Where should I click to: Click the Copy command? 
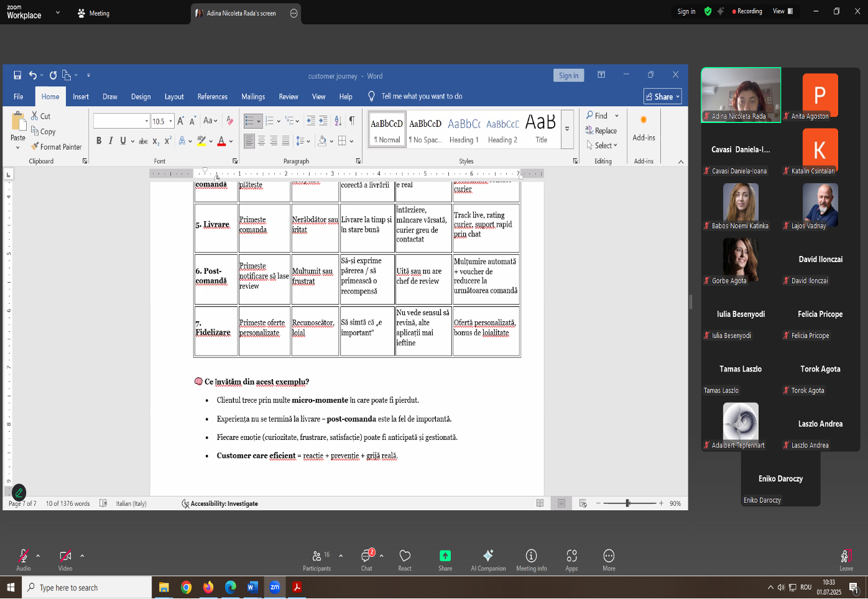(x=44, y=131)
